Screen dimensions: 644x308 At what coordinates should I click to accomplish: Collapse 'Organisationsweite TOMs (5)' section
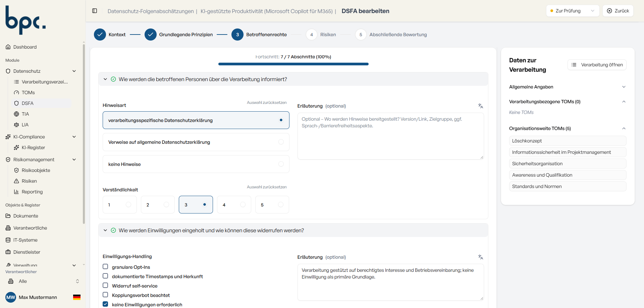tap(568, 128)
